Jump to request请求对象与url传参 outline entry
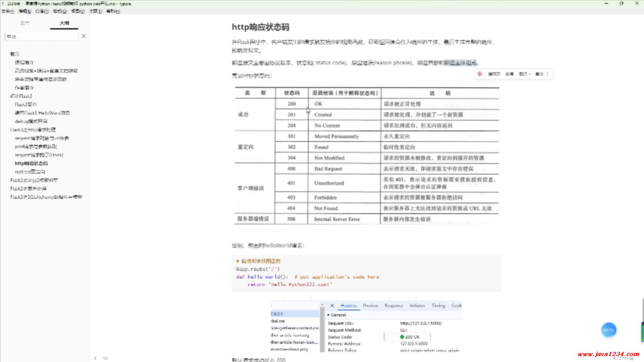The image size is (644, 362). pyautogui.click(x=42, y=138)
